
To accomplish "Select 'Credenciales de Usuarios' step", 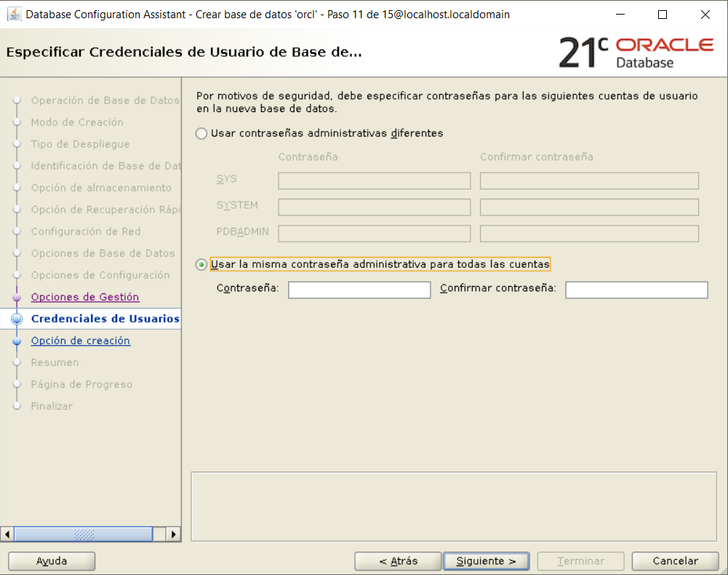I will pyautogui.click(x=105, y=319).
